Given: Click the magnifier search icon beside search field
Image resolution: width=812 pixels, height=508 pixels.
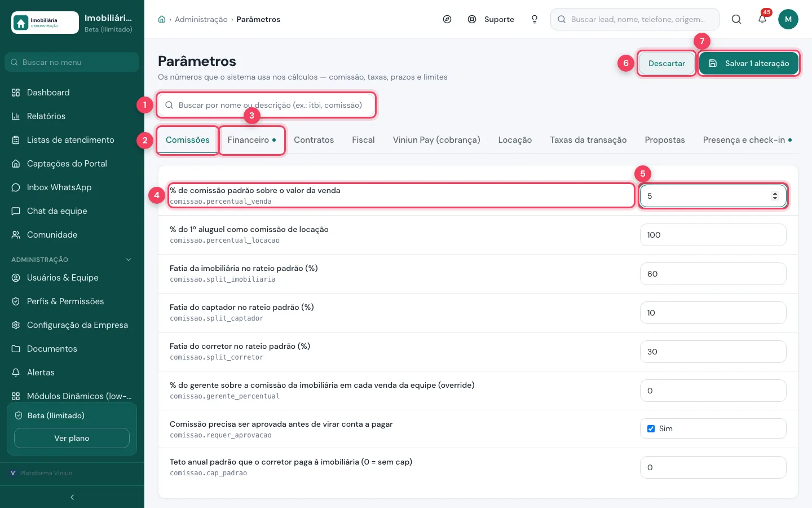Looking at the screenshot, I should click(x=736, y=19).
